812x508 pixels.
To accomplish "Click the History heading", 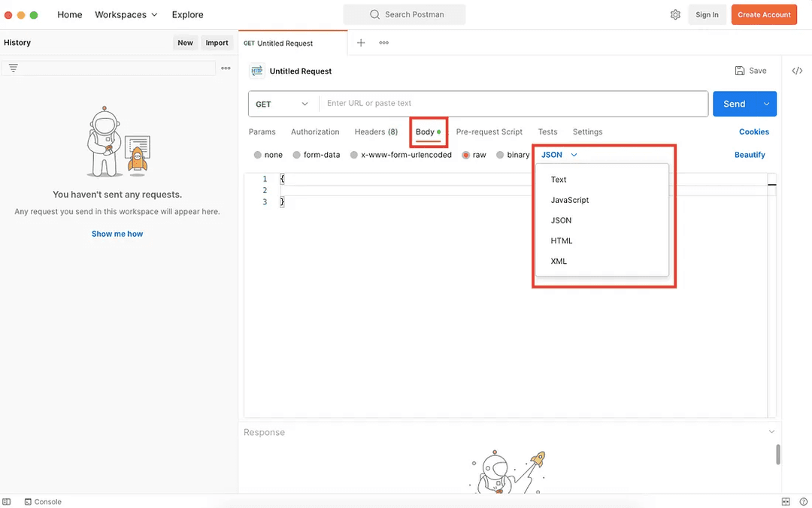I will coord(17,43).
